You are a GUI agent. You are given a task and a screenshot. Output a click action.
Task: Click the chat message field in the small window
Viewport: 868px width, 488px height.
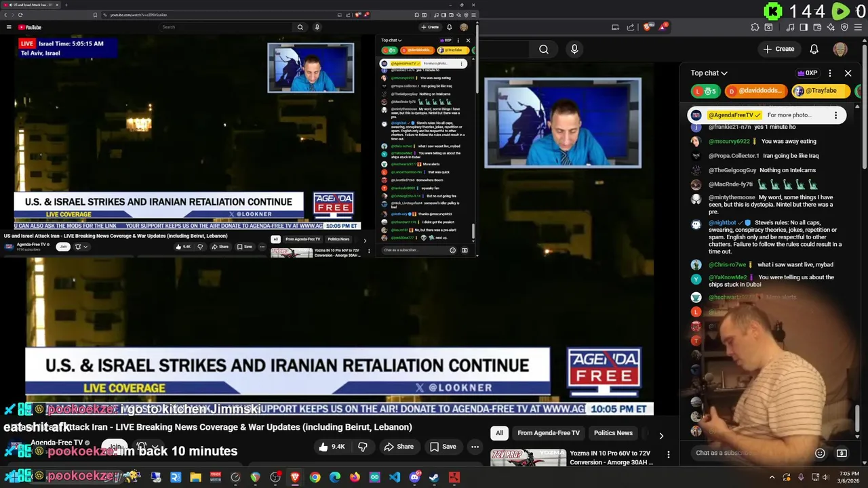coord(415,250)
